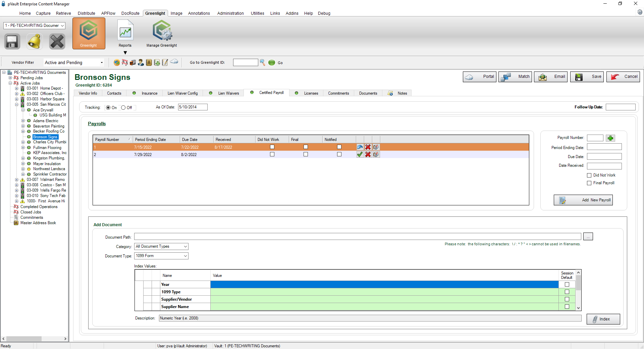
Task: Open the DocRoute menu tab
Action: (130, 13)
